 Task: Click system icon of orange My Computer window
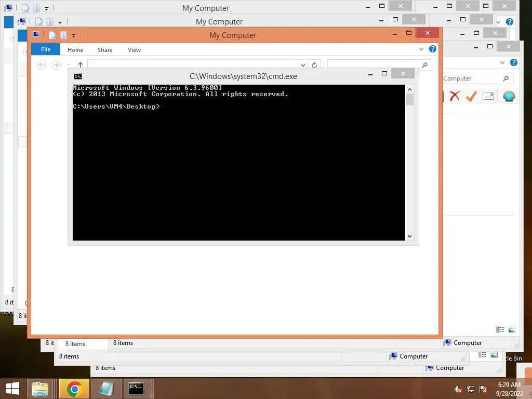pos(35,35)
